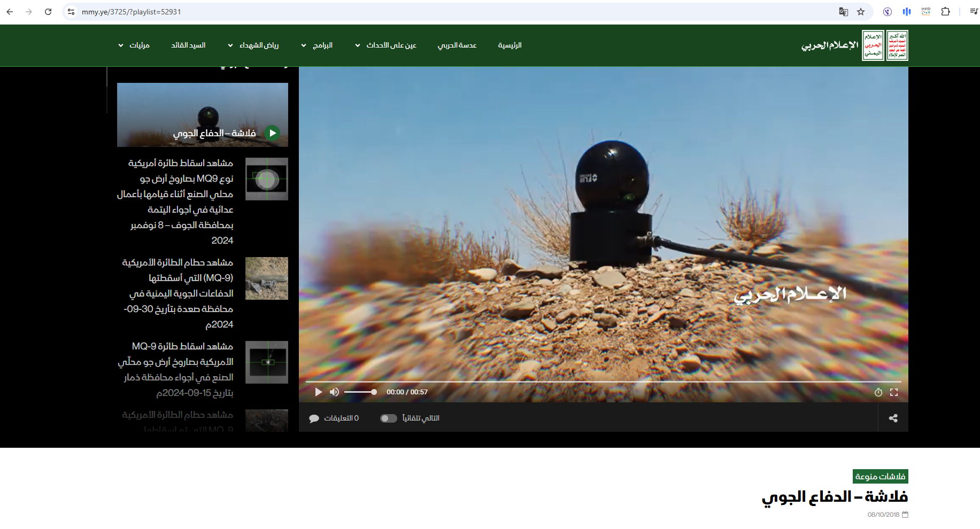The height and width of the screenshot is (529, 980).
Task: Open the browser extensions puzzle icon
Action: click(x=945, y=12)
